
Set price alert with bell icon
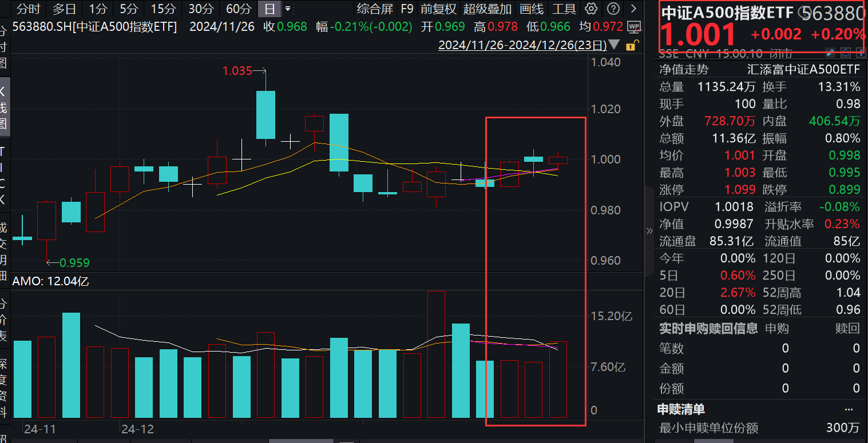pos(846,53)
